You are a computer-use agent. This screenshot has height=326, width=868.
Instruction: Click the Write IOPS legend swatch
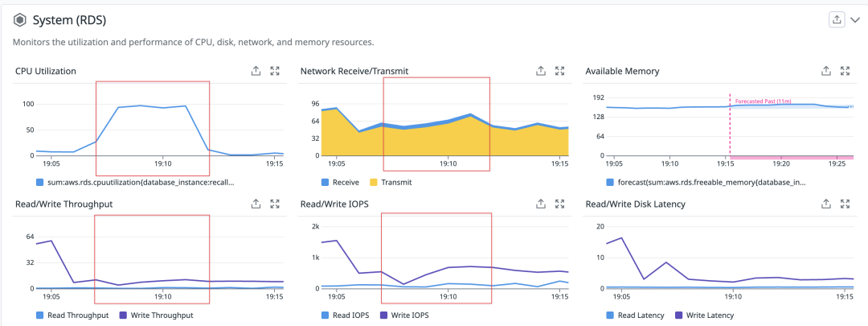pyautogui.click(x=383, y=315)
